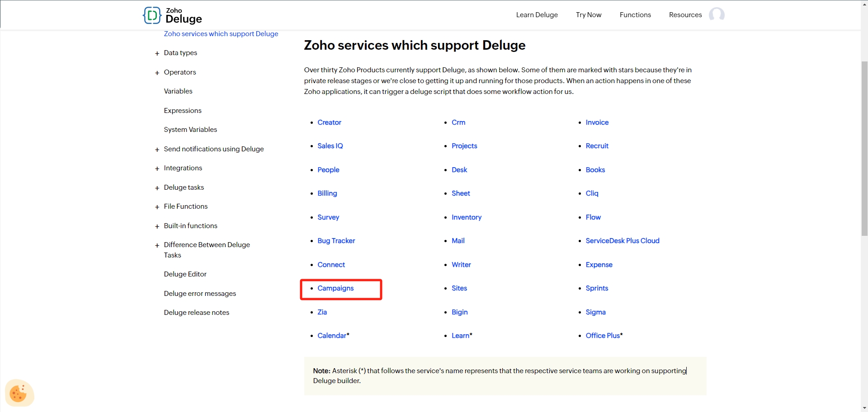
Task: Click the Zoho Deluge logo
Action: (x=172, y=15)
